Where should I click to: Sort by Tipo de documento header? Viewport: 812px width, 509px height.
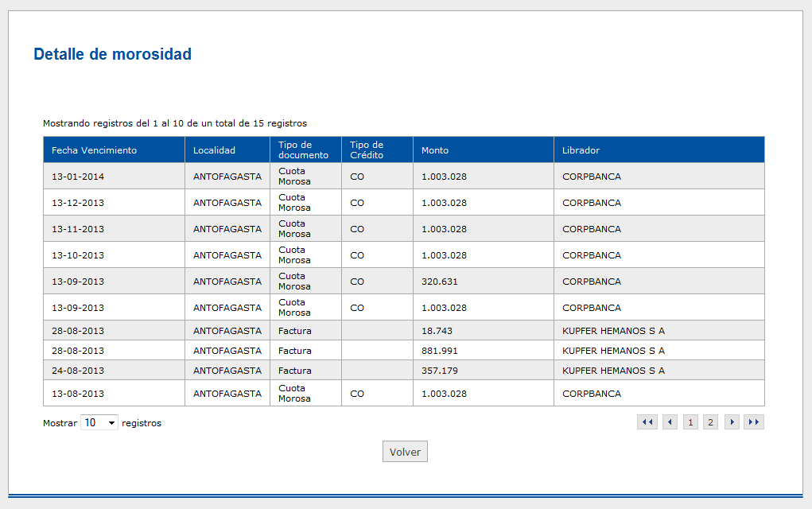(305, 150)
